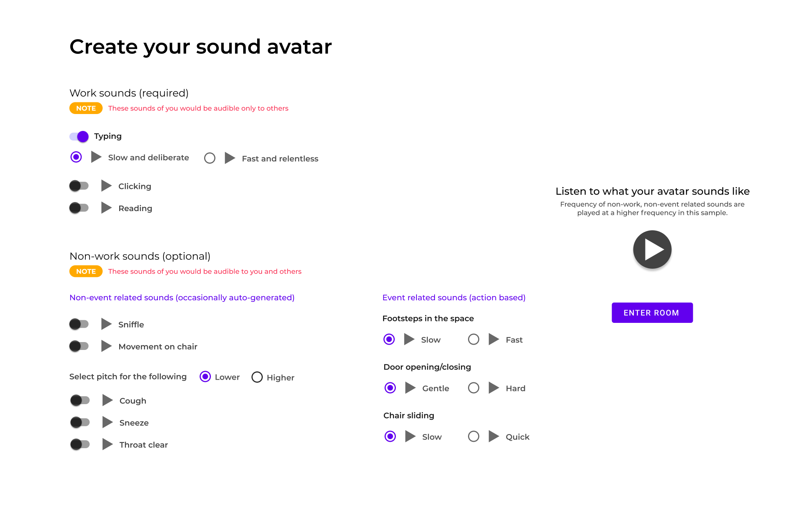Play the Clicking sound preview
The image size is (812, 508).
coord(106,186)
